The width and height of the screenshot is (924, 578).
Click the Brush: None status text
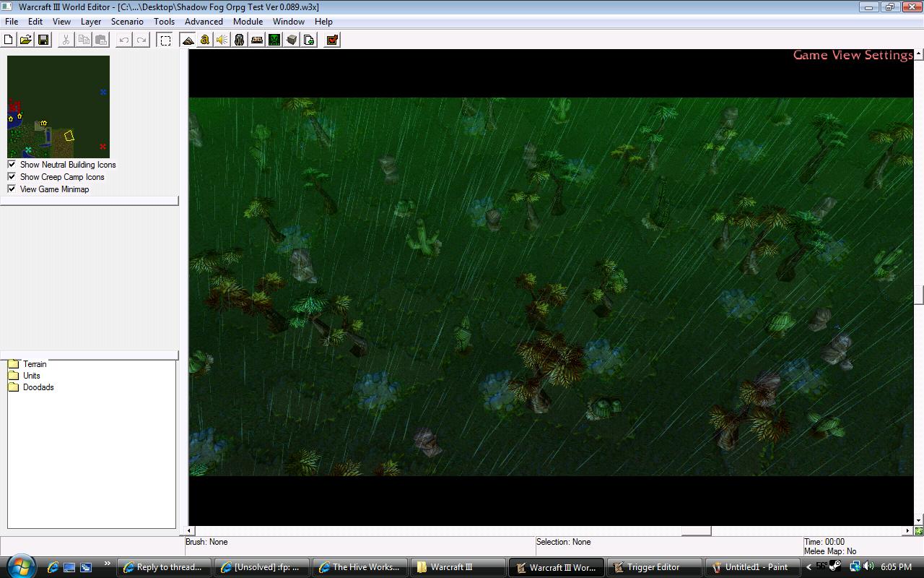coord(206,542)
